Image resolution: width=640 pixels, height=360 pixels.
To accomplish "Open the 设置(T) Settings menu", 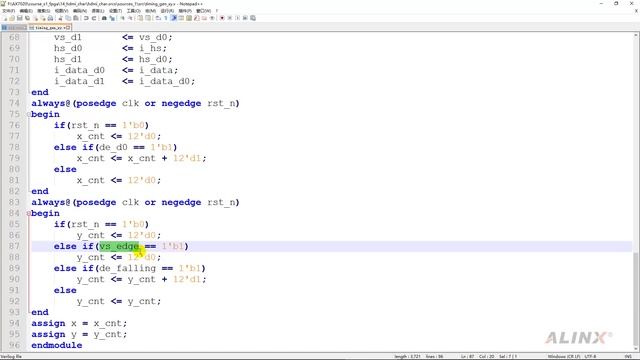I will click(116, 11).
